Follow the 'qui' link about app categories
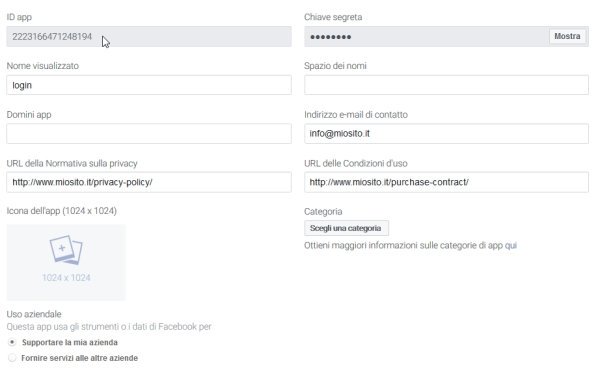Viewport: 600px width, 368px height. click(x=510, y=245)
